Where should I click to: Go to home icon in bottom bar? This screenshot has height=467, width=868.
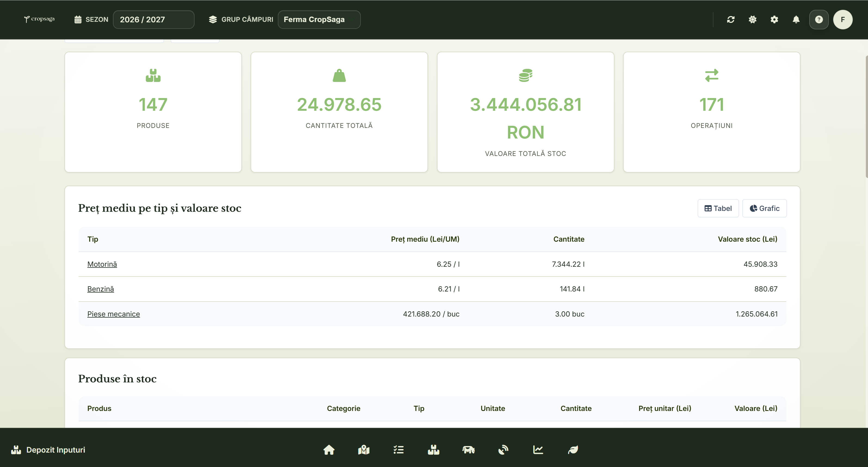(x=329, y=450)
